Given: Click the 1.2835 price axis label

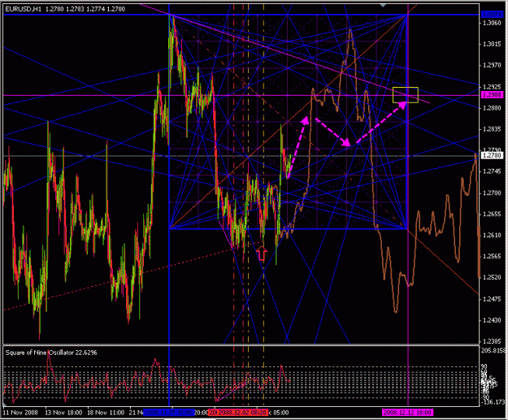Looking at the screenshot, I should [492, 129].
